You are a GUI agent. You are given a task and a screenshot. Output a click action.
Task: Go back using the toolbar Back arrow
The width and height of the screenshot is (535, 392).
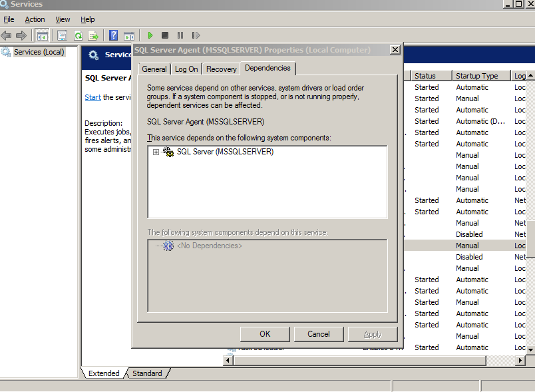[x=6, y=35]
